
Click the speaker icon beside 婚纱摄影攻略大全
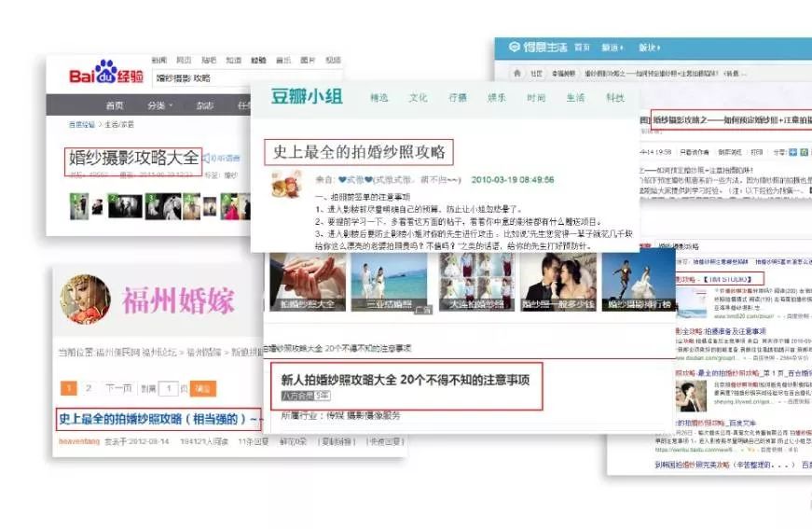(x=207, y=159)
